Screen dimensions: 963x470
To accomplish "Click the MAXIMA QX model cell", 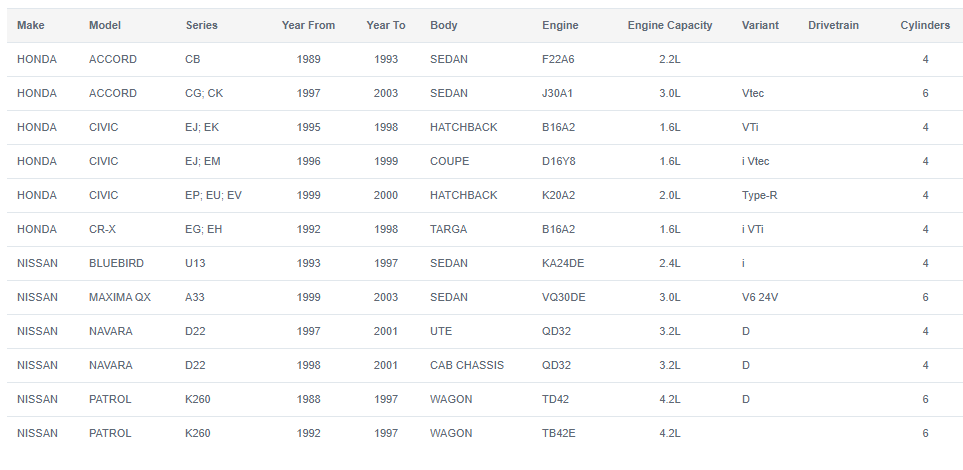I will (x=120, y=297).
